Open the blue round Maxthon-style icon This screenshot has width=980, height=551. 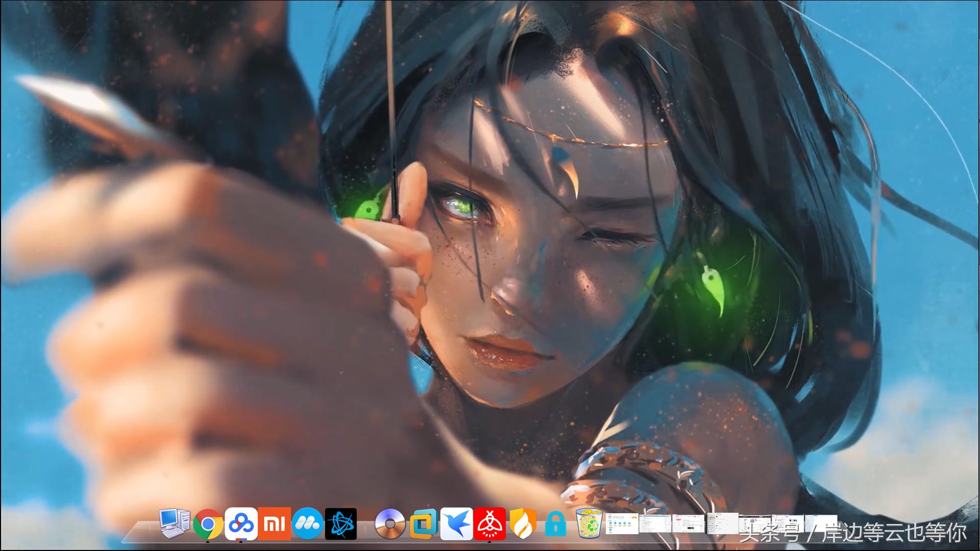pos(308,524)
